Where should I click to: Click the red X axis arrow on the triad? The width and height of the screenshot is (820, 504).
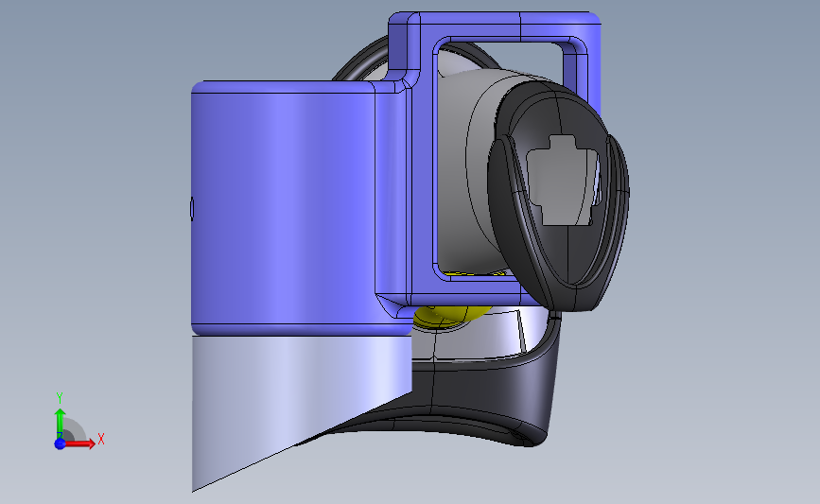(79, 443)
